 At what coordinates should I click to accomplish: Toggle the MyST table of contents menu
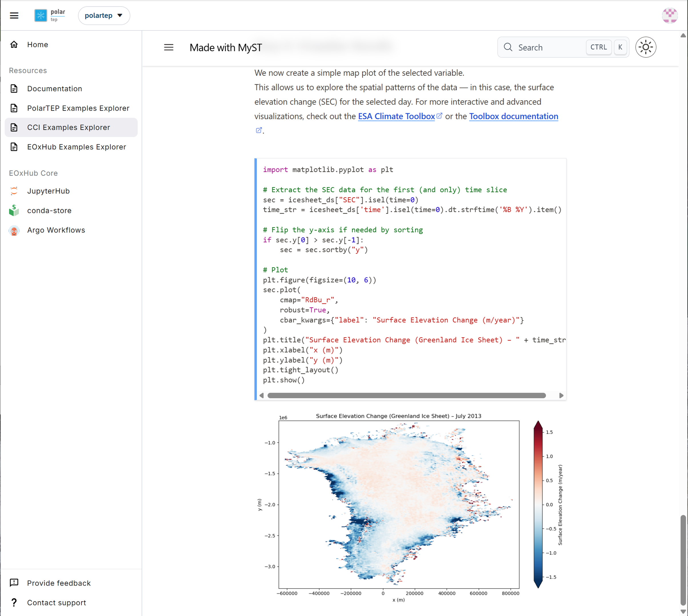click(169, 47)
